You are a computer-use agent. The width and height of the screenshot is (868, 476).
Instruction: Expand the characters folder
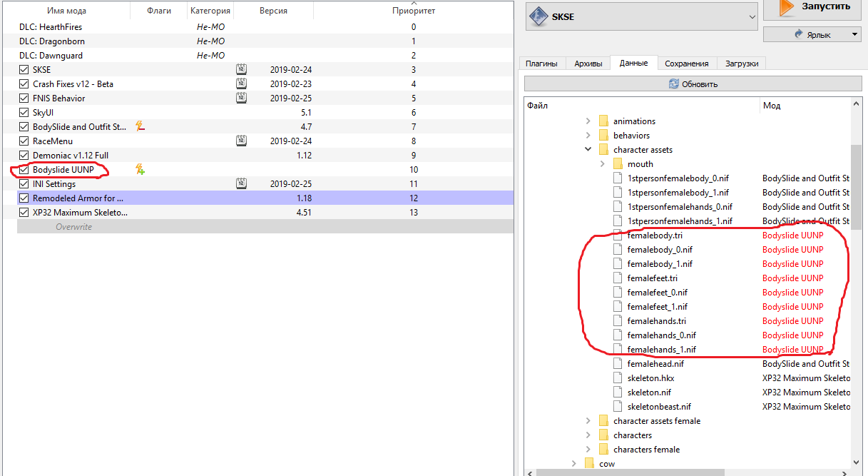pos(588,435)
